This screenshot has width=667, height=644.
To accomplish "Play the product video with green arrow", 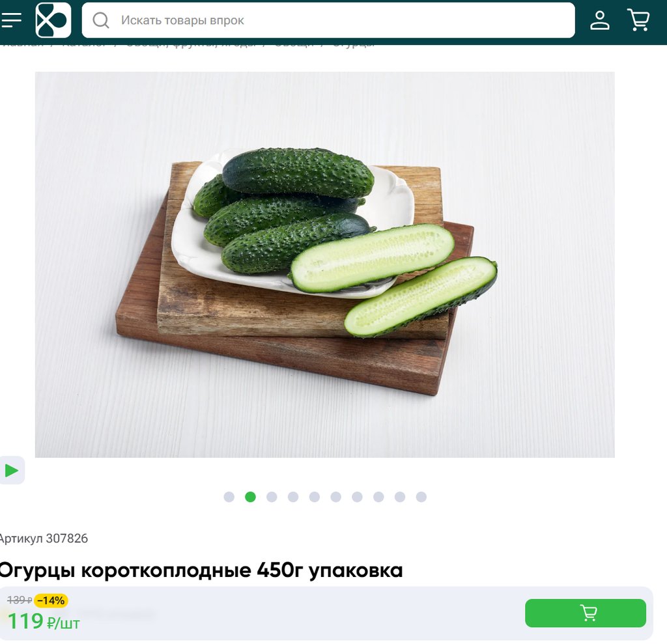I will click(12, 470).
